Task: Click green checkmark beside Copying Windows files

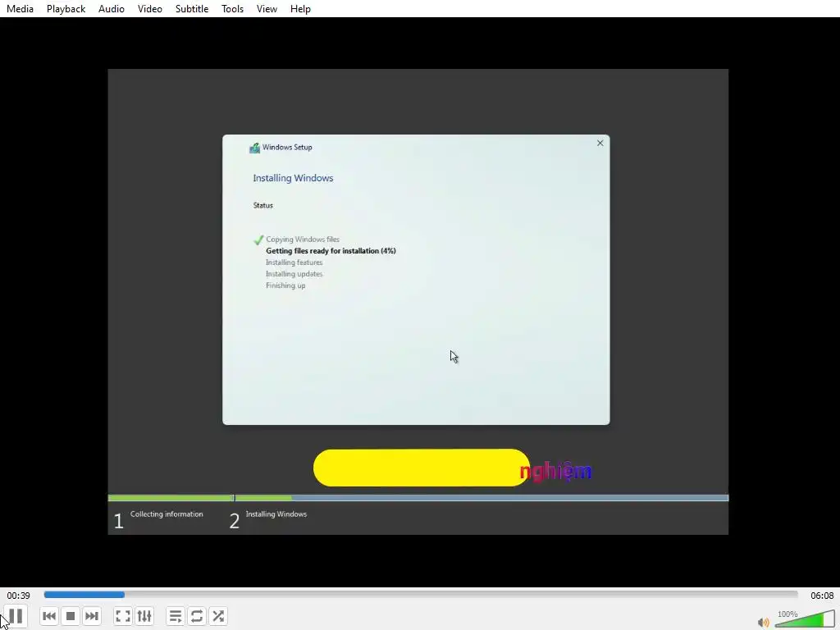Action: [x=258, y=240]
